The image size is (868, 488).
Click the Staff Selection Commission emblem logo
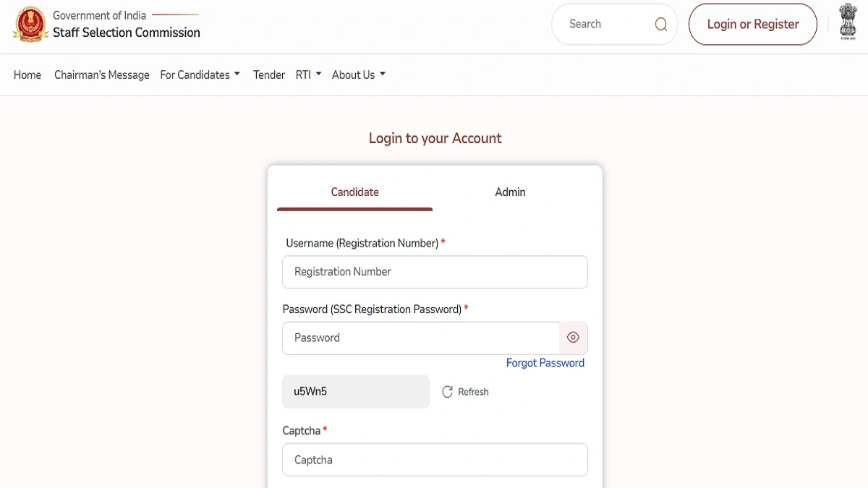pos(30,25)
